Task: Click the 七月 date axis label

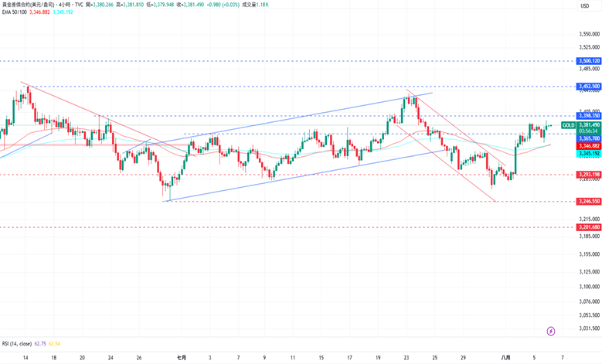Action: click(181, 358)
